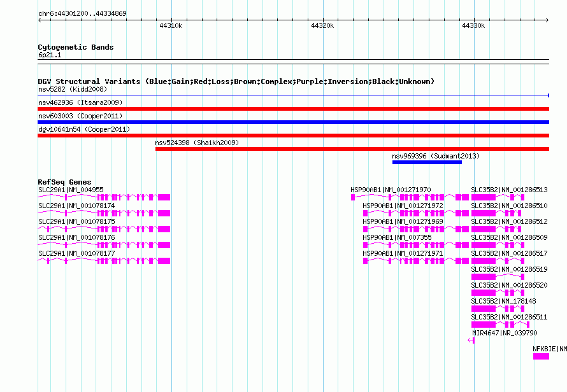The height and width of the screenshot is (392, 567).
Task: Select the SLC29A1|NM_001078177 transcript label
Action: click(76, 253)
